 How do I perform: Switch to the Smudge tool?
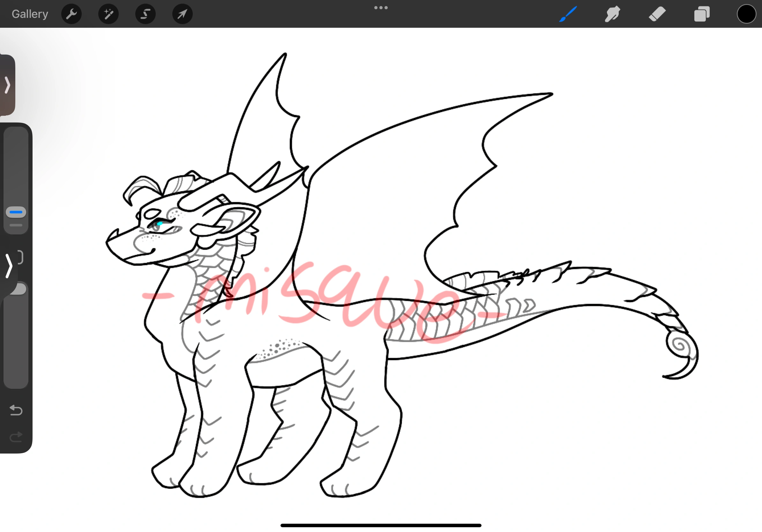[x=612, y=14]
